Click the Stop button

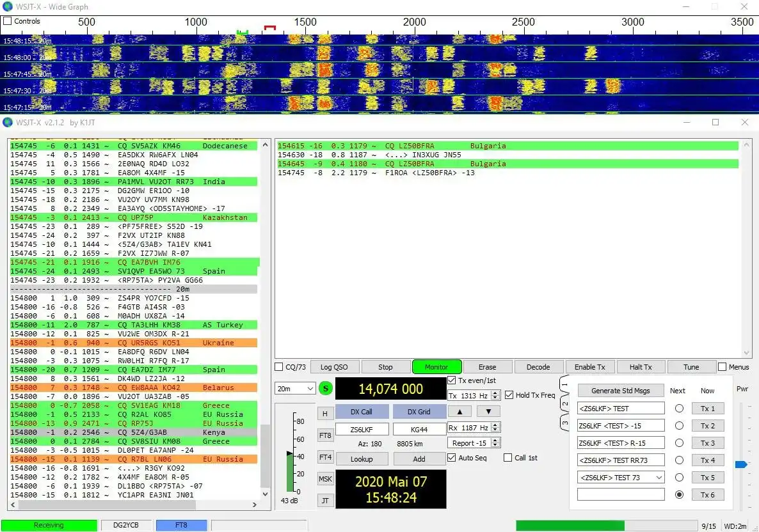[385, 367]
